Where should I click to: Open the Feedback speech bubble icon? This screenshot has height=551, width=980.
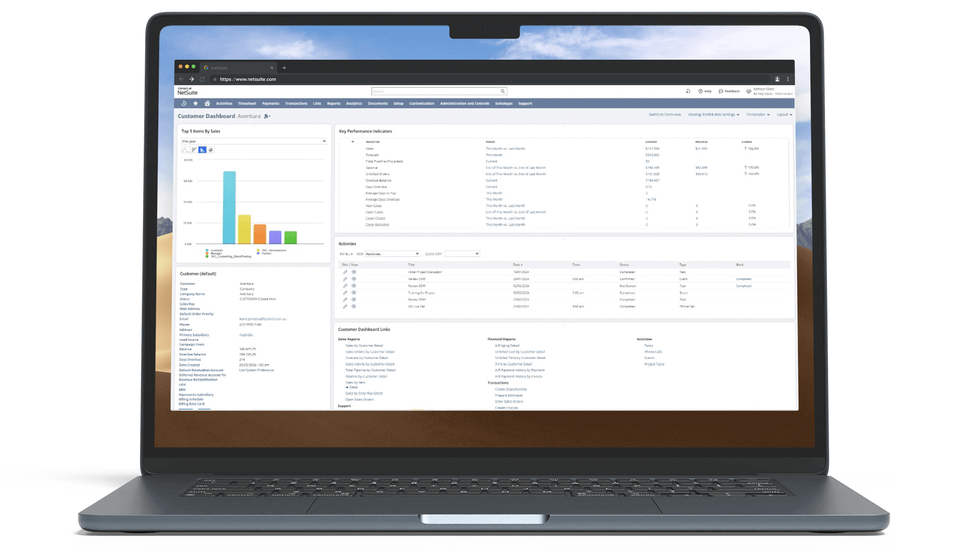(721, 91)
